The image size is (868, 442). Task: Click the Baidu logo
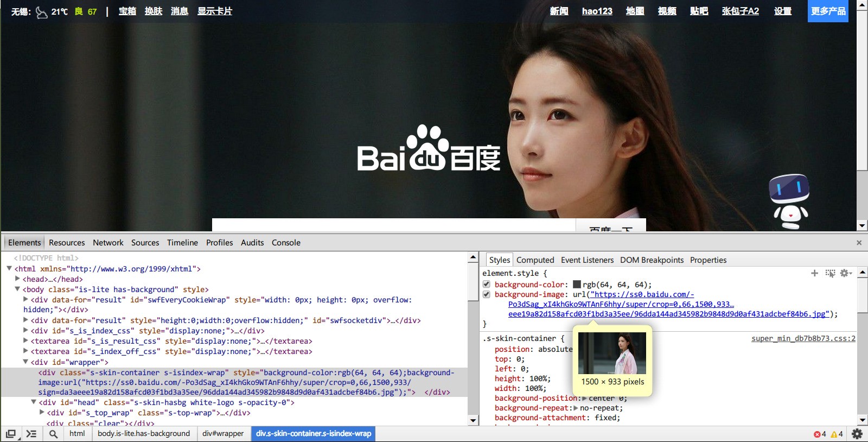(x=429, y=148)
